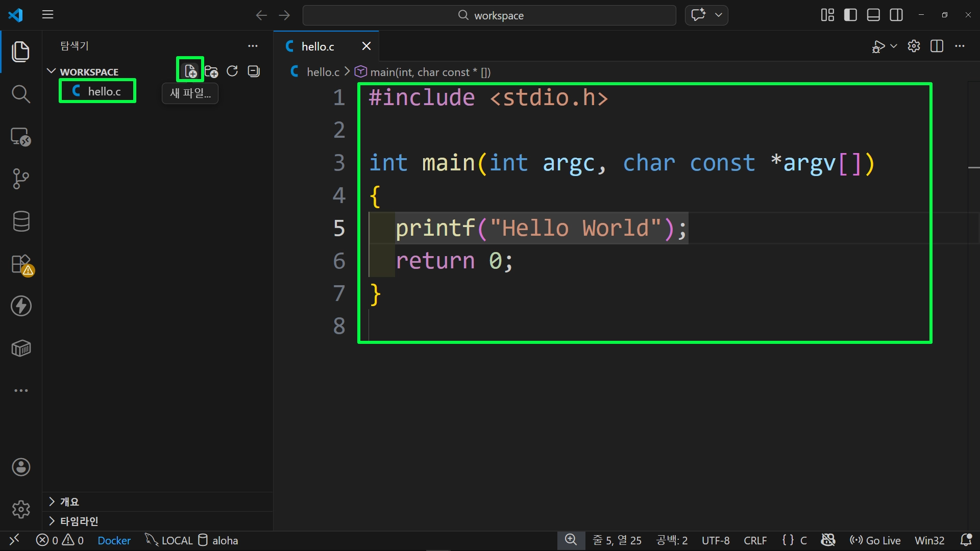Open the Database view icon
980x551 pixels.
point(20,221)
